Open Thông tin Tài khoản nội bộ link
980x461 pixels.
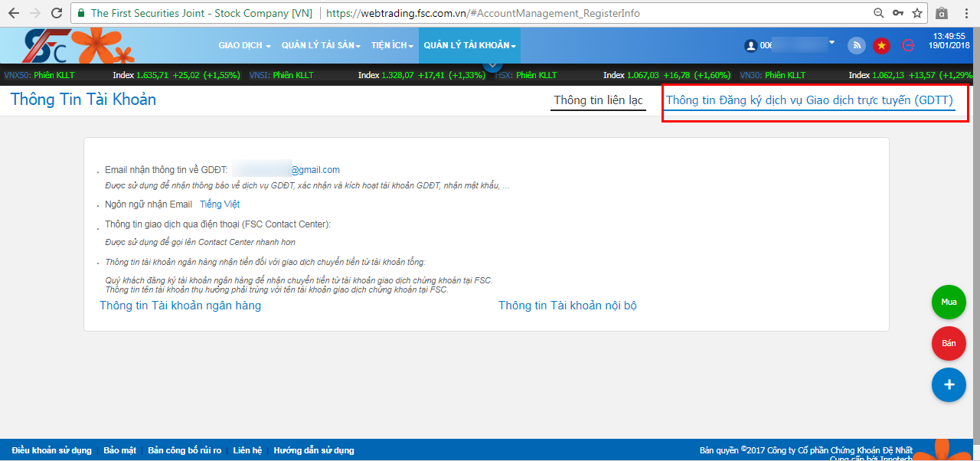[x=567, y=306]
